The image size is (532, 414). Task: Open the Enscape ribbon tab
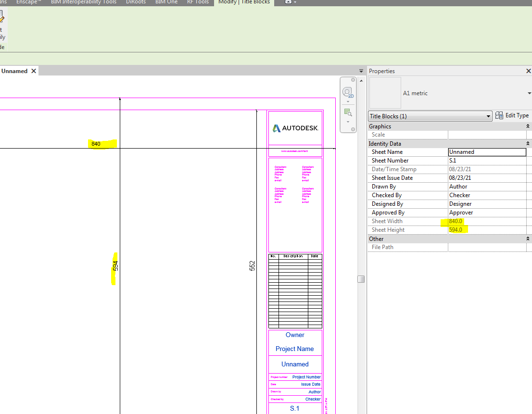(x=29, y=2)
